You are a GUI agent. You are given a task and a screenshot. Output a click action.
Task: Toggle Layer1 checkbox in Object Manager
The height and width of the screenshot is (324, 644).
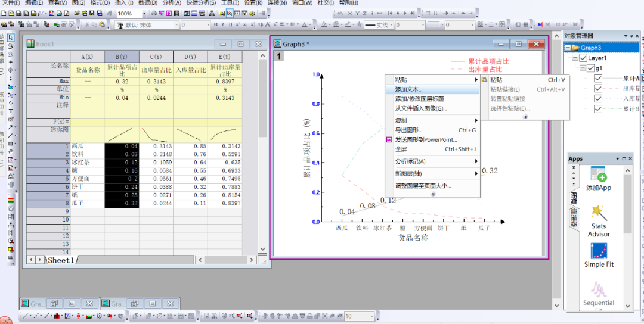583,58
